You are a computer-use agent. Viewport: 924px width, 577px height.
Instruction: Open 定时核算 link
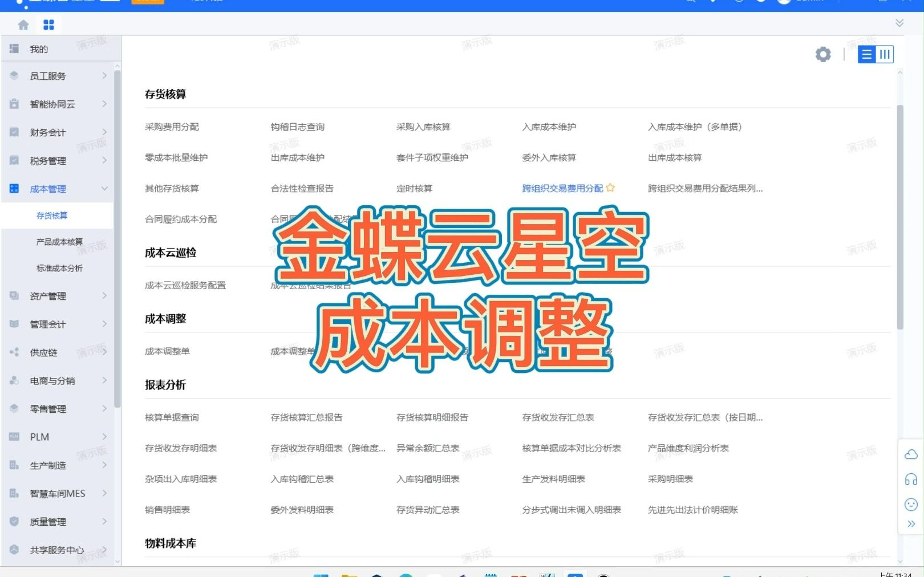coord(414,188)
